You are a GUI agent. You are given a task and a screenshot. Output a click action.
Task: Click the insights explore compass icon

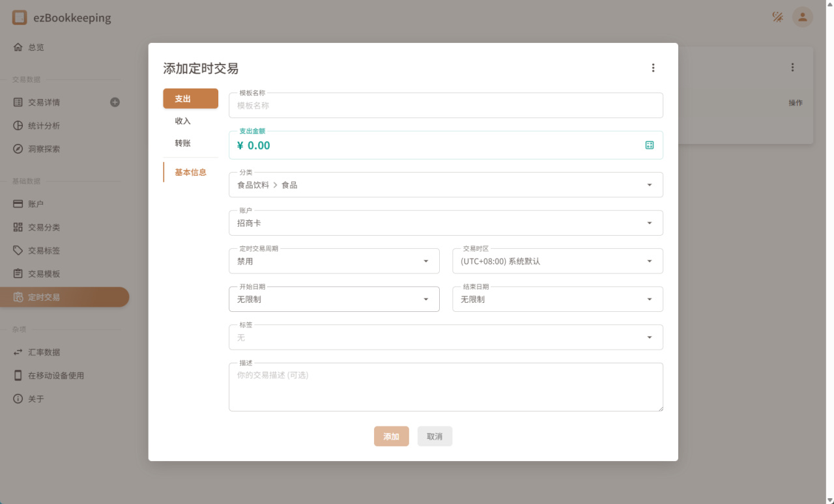(x=18, y=148)
